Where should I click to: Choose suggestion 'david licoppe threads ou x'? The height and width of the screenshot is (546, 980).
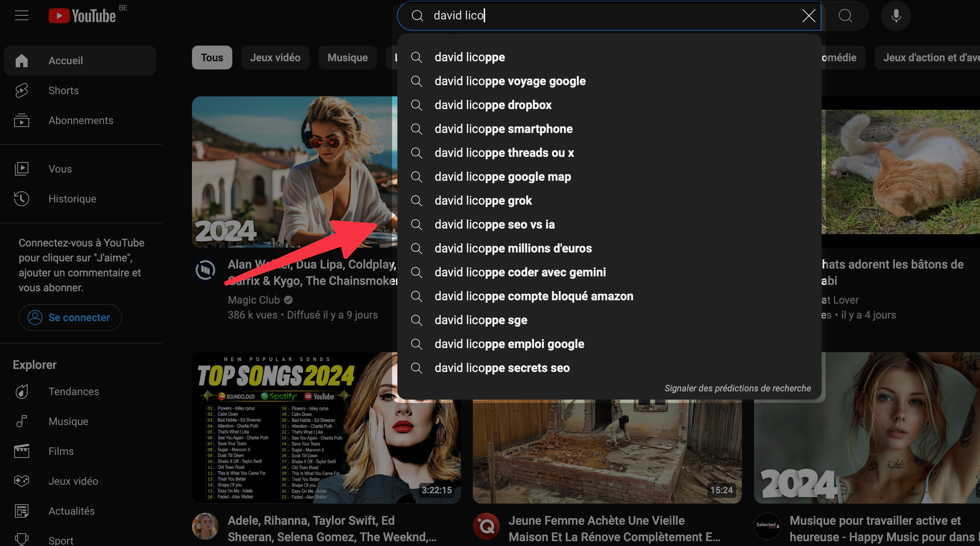click(x=609, y=153)
